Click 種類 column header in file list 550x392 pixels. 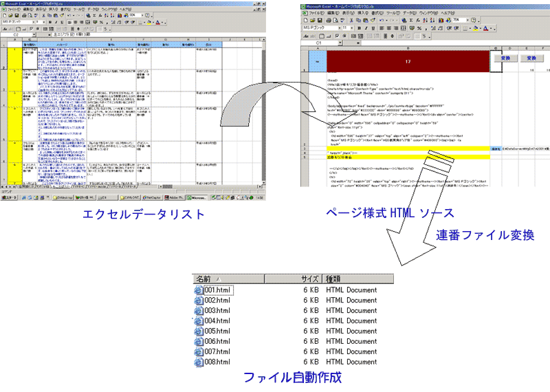pyautogui.click(x=357, y=279)
